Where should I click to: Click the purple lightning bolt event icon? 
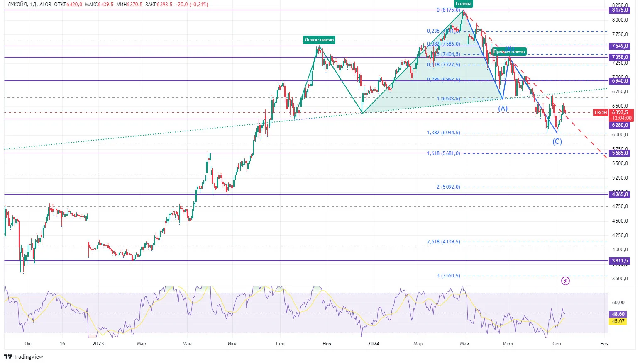pyautogui.click(x=565, y=281)
